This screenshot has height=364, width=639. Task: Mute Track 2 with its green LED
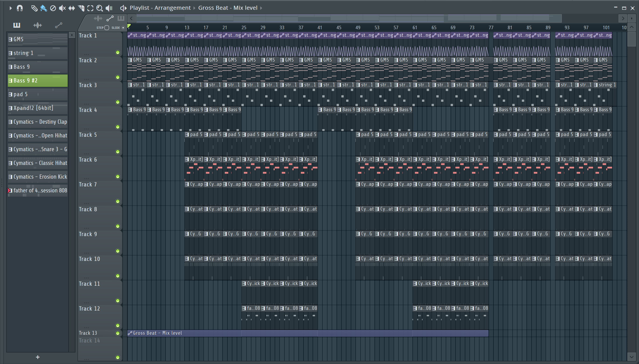[x=118, y=77]
